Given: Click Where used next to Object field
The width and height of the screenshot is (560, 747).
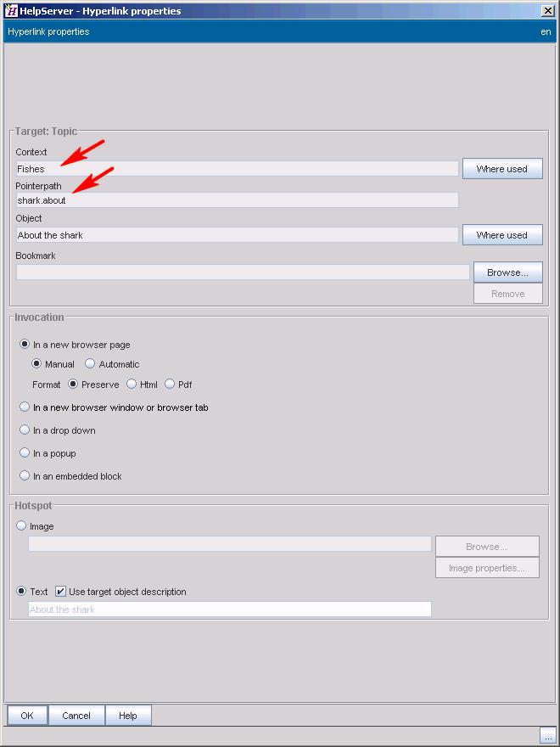Looking at the screenshot, I should 502,235.
